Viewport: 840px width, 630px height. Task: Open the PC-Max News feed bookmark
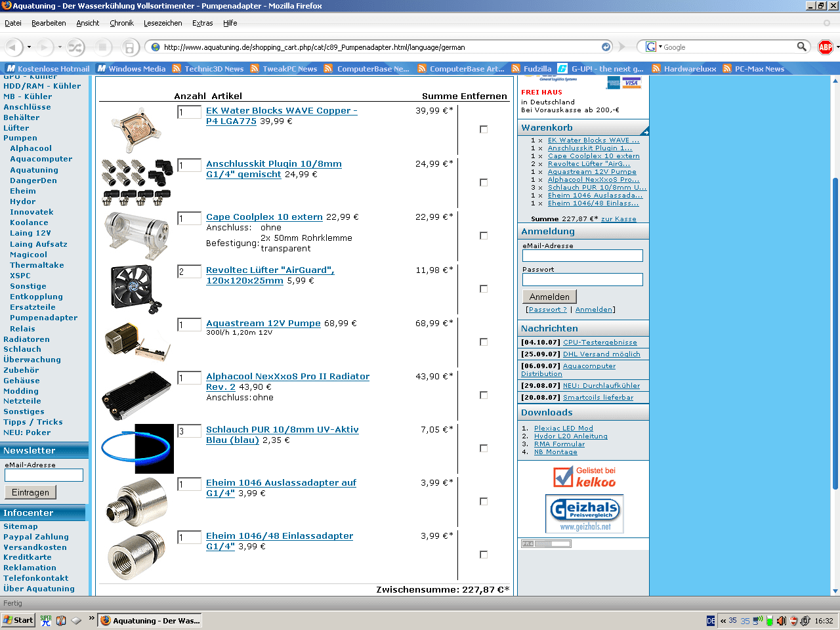coord(753,68)
